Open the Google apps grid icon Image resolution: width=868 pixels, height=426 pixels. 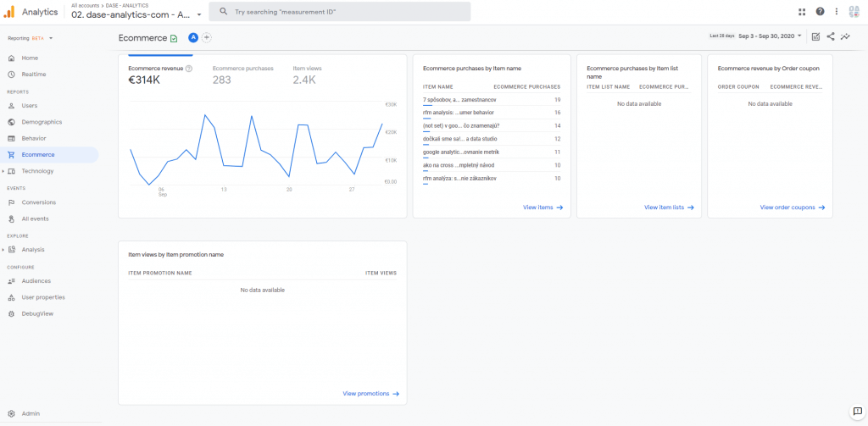[x=802, y=12]
